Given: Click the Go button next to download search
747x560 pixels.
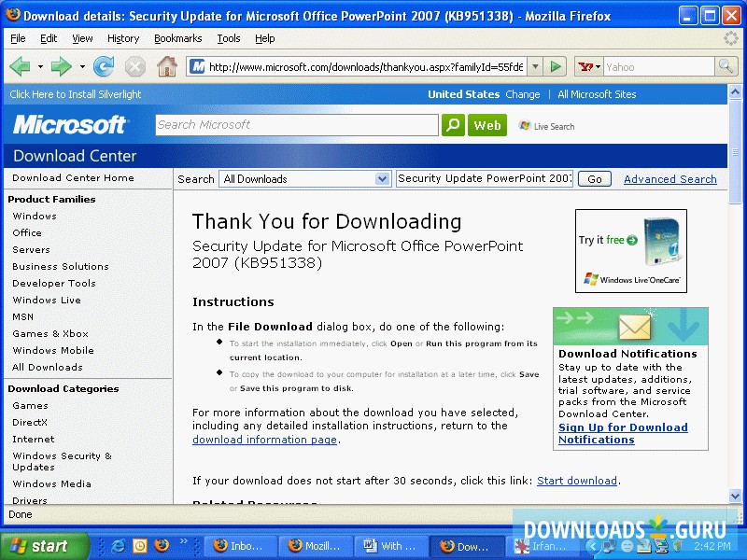Looking at the screenshot, I should (x=595, y=179).
